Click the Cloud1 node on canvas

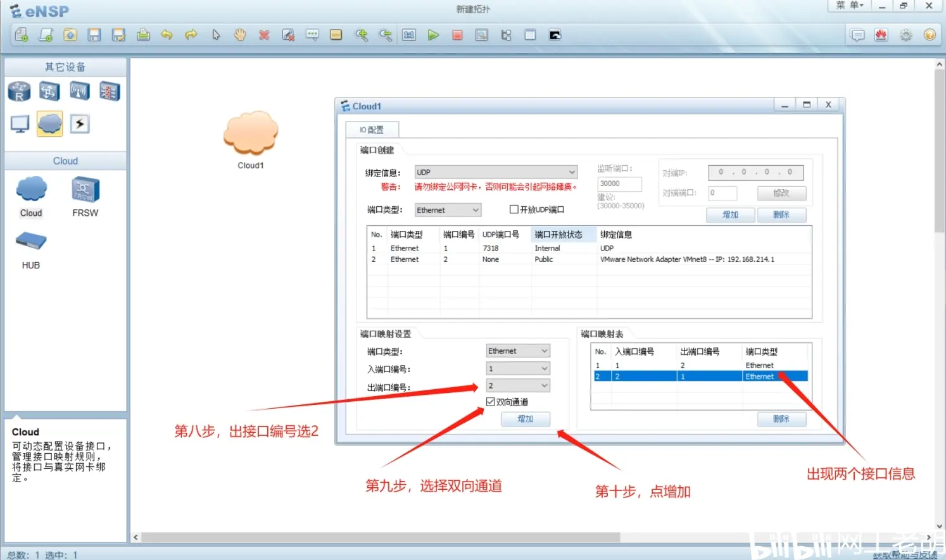click(x=251, y=134)
